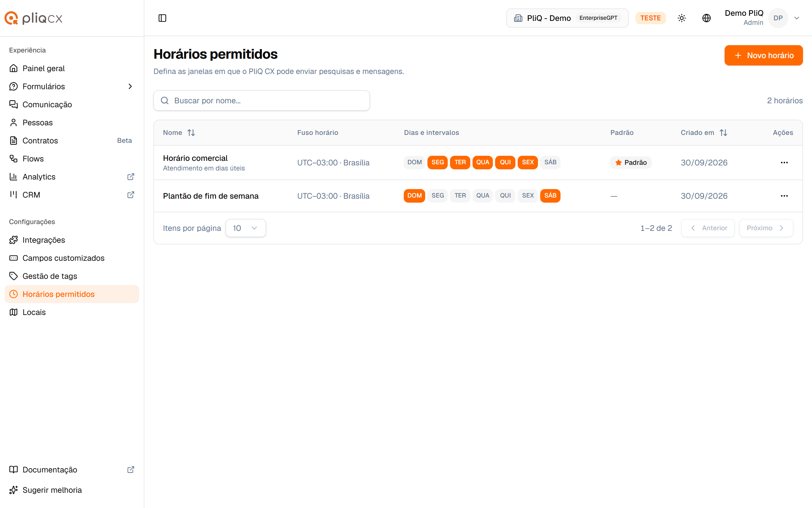Open actions menu for Plantão de fim de semana
The image size is (812, 508).
coord(784,196)
